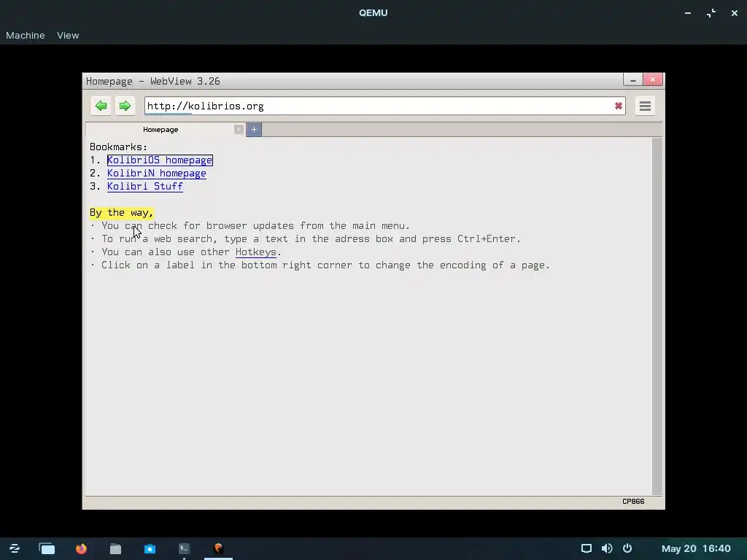Click the 'Bookmarks:' heading text
Viewport: 747px width, 560px height.
tap(119, 147)
